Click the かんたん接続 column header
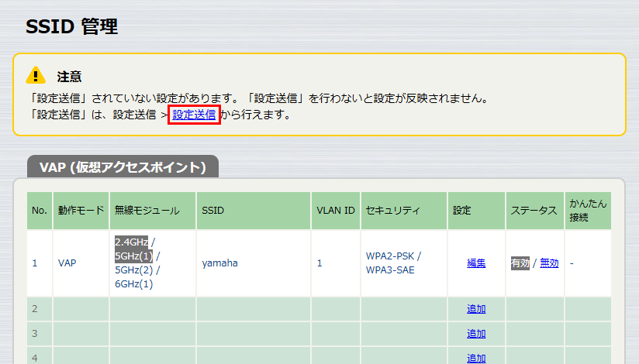Image resolution: width=639 pixels, height=364 pixels. pyautogui.click(x=588, y=211)
